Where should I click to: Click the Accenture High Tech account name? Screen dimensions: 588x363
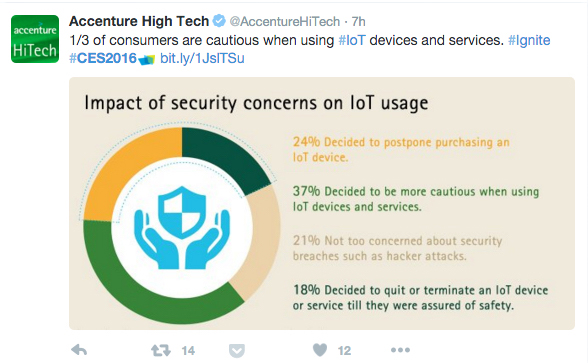tap(139, 21)
